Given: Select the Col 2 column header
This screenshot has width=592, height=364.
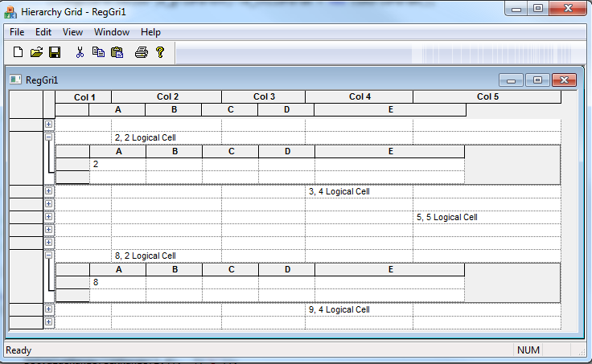Looking at the screenshot, I should (x=166, y=97).
